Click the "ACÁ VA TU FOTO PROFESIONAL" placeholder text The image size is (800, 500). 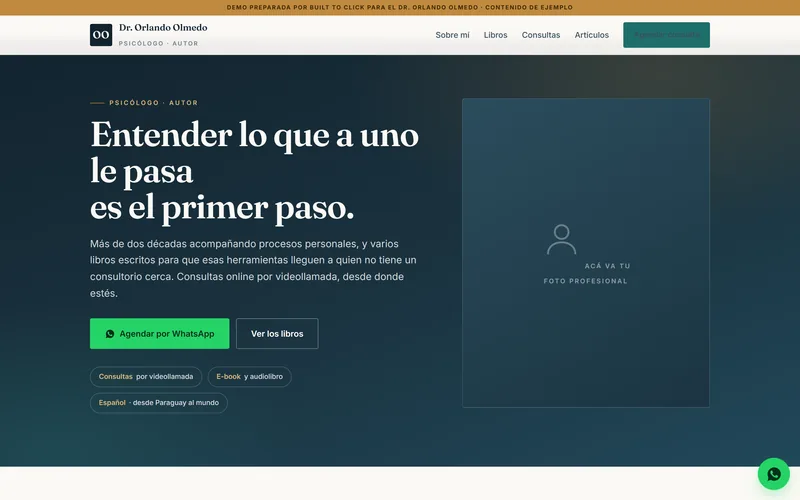(x=587, y=273)
